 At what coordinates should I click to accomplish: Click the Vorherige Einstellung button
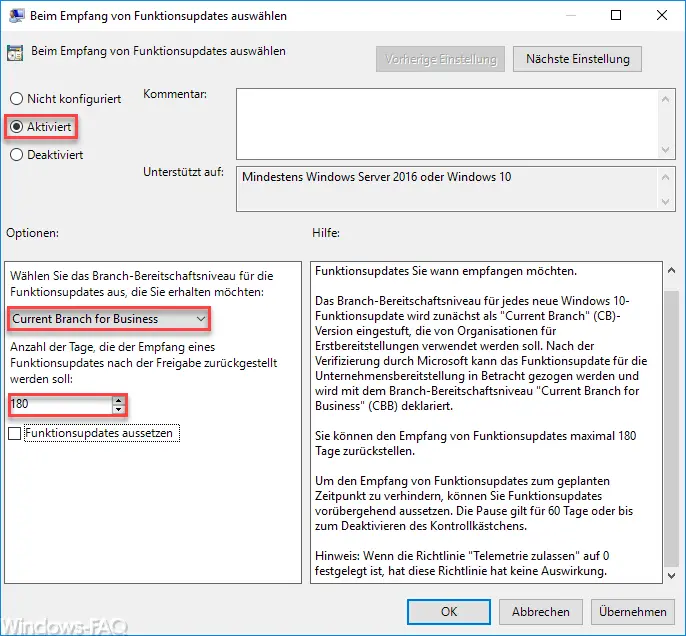pos(441,59)
